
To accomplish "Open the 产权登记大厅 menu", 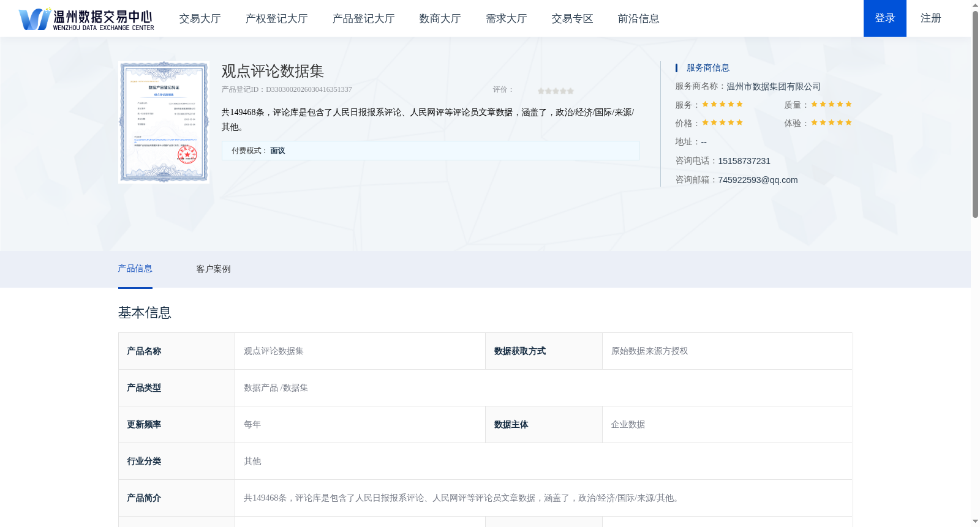I will pos(276,19).
